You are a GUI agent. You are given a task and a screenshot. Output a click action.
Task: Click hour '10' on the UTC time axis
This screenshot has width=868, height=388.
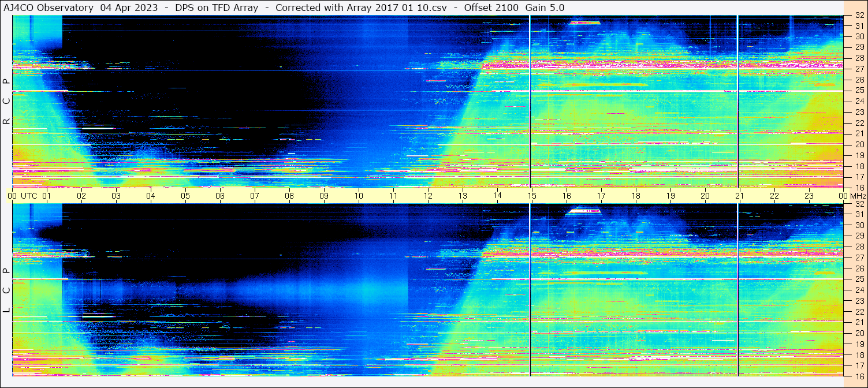359,196
